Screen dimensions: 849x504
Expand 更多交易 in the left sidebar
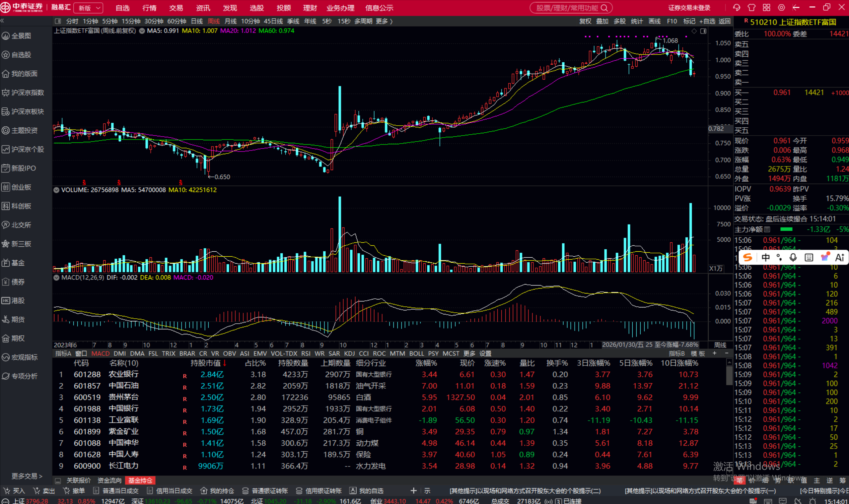[27, 476]
